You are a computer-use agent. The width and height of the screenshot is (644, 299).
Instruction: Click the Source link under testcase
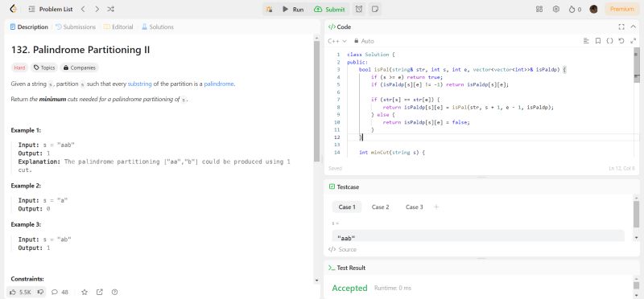[x=343, y=249]
